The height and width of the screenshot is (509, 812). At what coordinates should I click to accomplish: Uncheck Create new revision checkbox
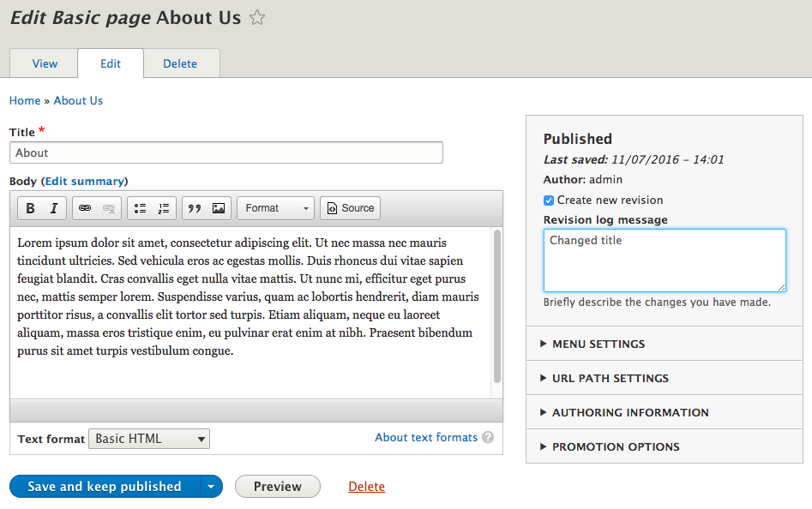[x=549, y=201]
